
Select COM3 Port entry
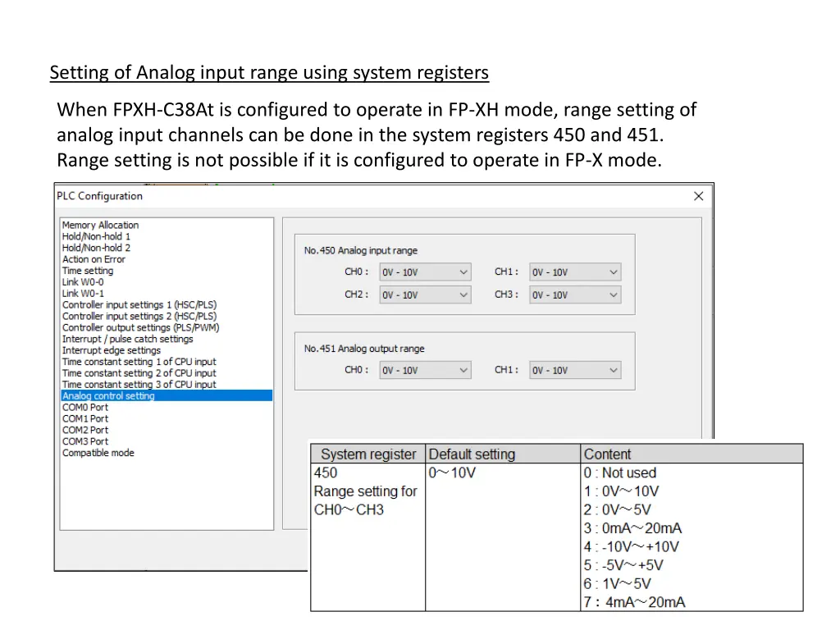[84, 441]
